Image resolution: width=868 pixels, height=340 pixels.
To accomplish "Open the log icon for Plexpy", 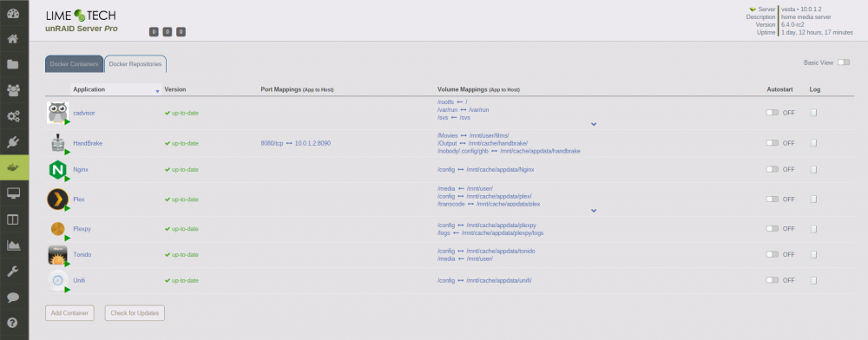I will [x=814, y=228].
